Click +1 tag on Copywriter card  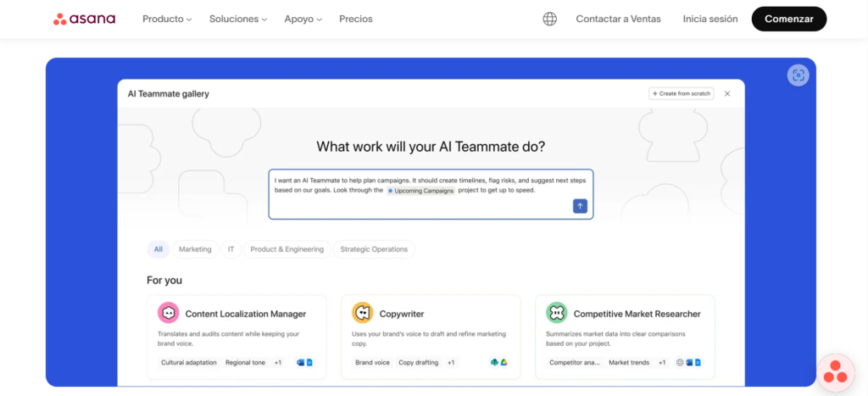click(x=451, y=363)
